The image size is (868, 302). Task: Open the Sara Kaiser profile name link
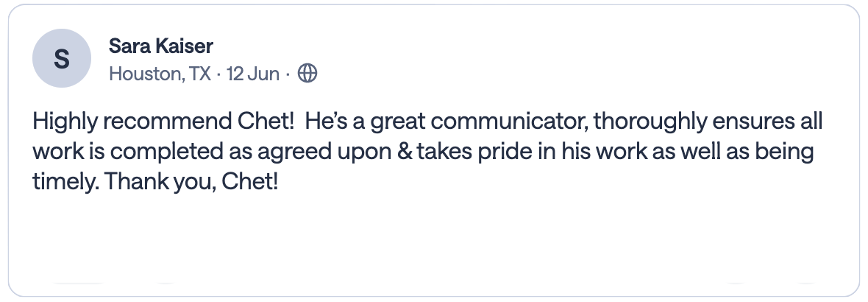pos(160,46)
